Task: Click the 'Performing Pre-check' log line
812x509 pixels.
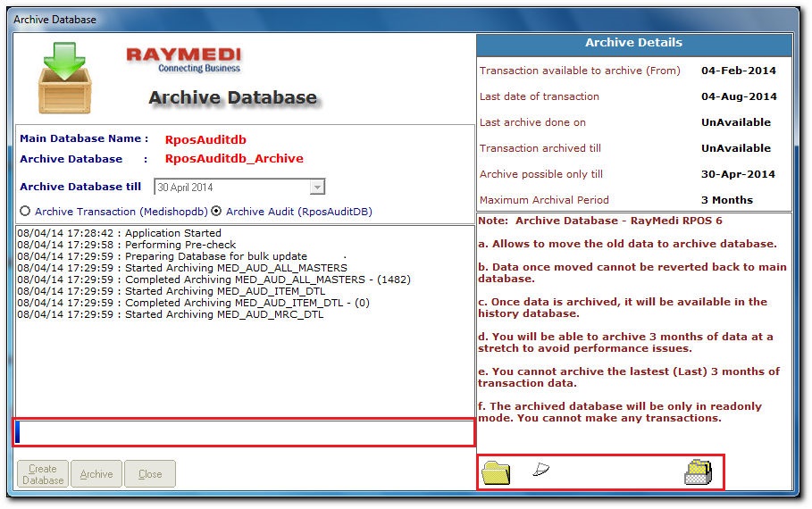Action: pos(126,245)
